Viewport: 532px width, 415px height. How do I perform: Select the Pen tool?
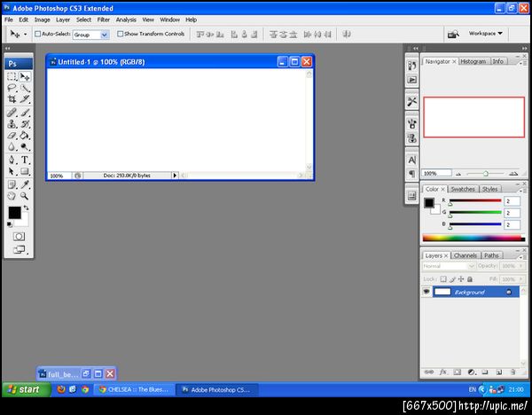click(12, 160)
